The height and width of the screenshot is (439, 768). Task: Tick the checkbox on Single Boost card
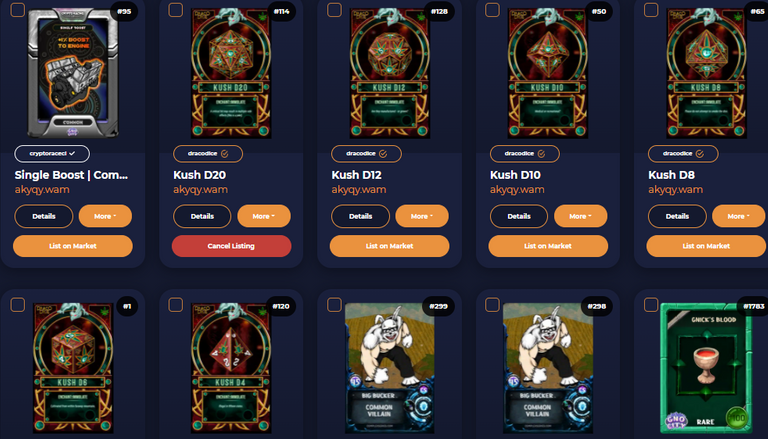[x=18, y=10]
